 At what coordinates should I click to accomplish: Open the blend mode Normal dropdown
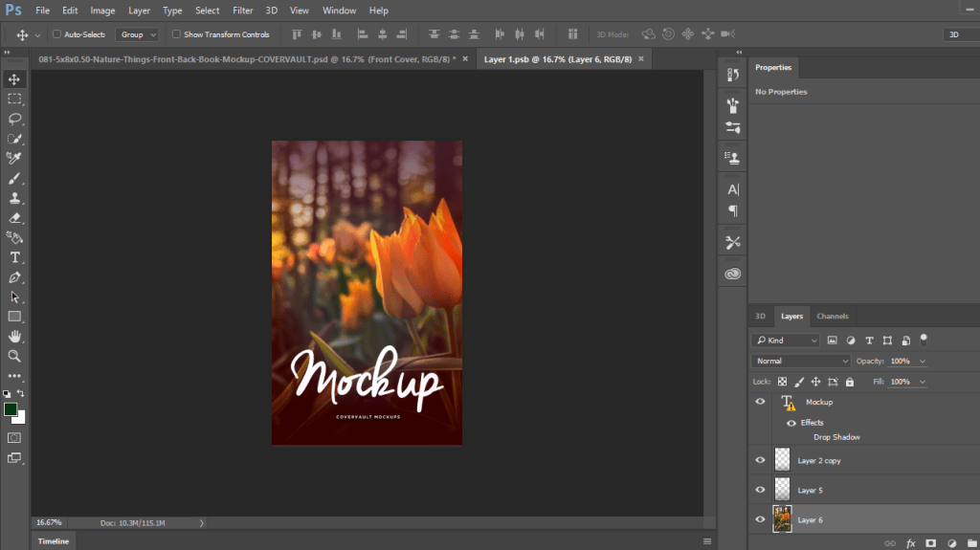[x=801, y=362]
